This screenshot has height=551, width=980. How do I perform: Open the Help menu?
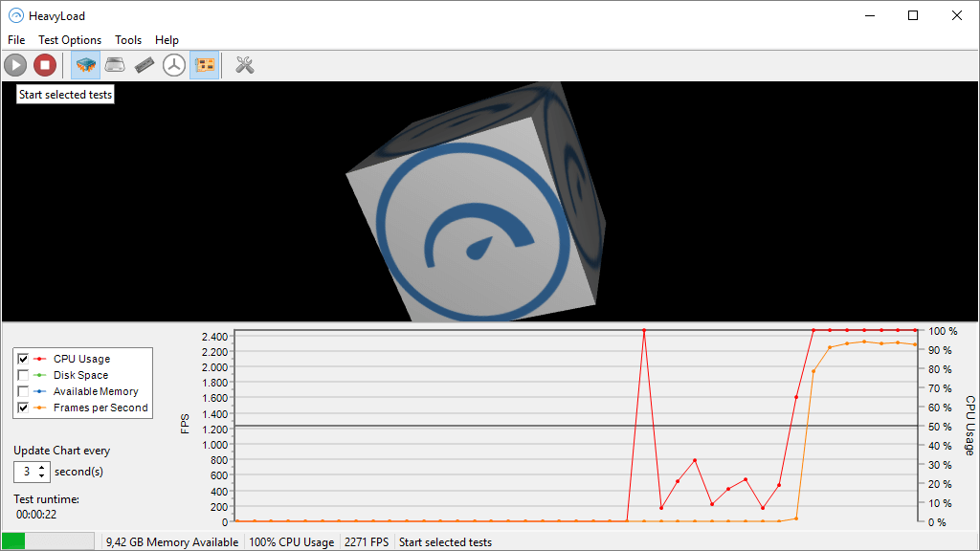pos(167,40)
